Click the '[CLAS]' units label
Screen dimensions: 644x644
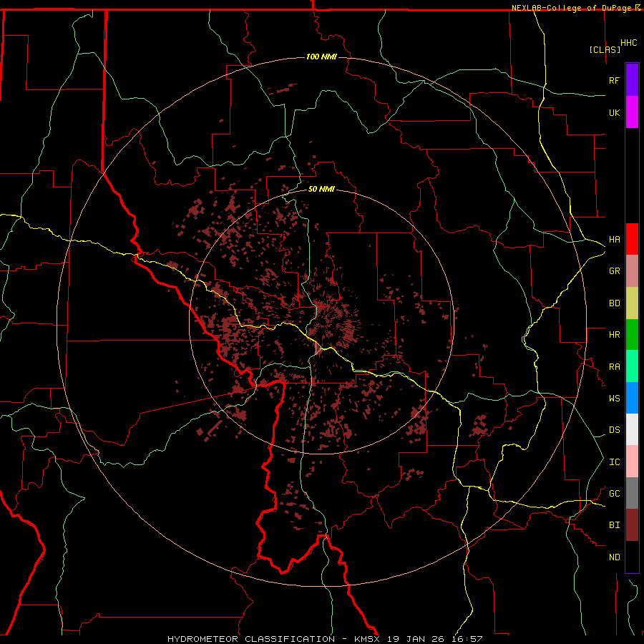click(x=605, y=49)
